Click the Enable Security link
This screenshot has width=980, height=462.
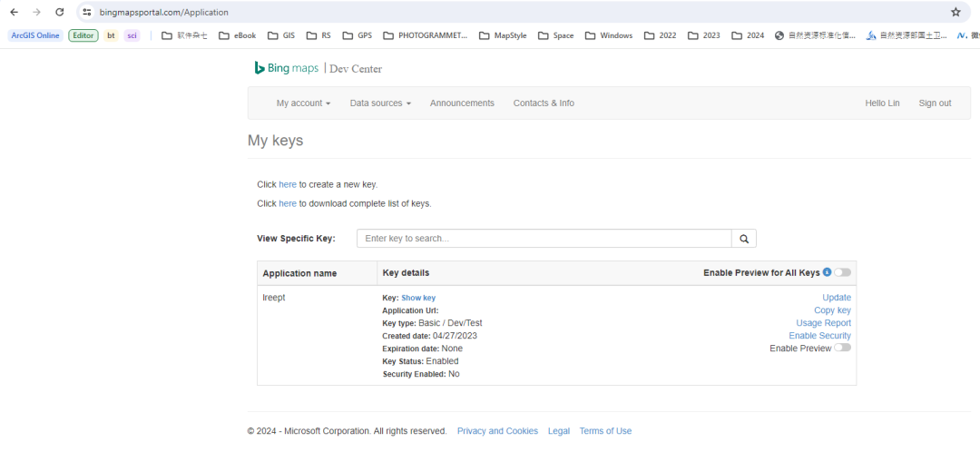click(819, 336)
